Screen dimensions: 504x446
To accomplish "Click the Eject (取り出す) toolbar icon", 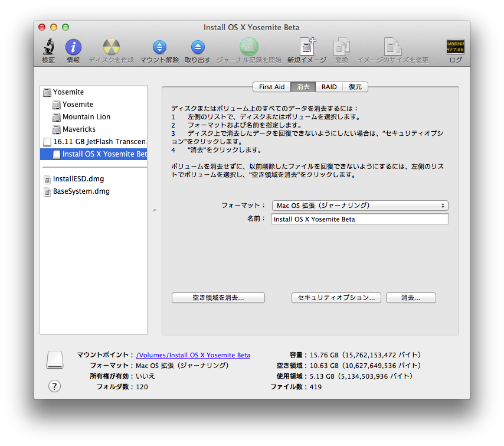I will [198, 47].
